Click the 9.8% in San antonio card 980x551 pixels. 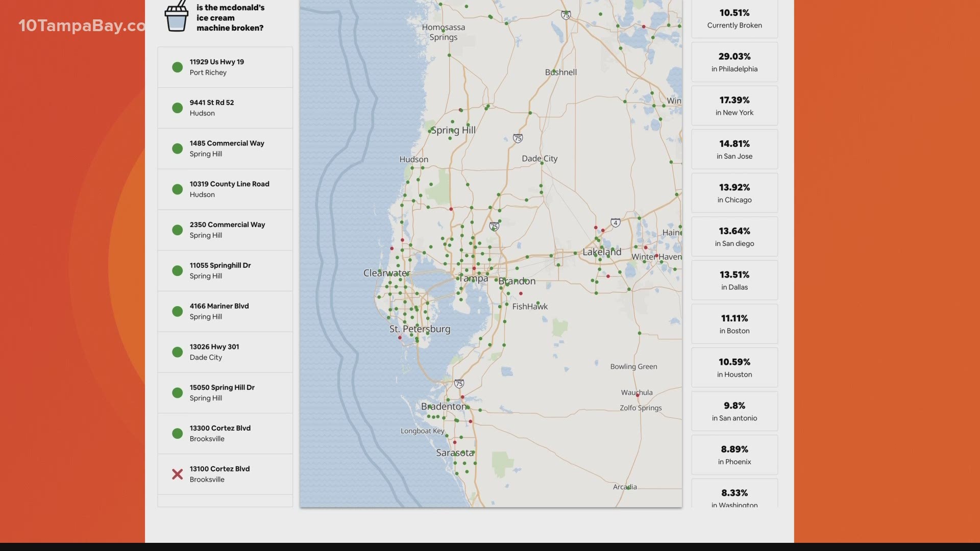click(734, 411)
